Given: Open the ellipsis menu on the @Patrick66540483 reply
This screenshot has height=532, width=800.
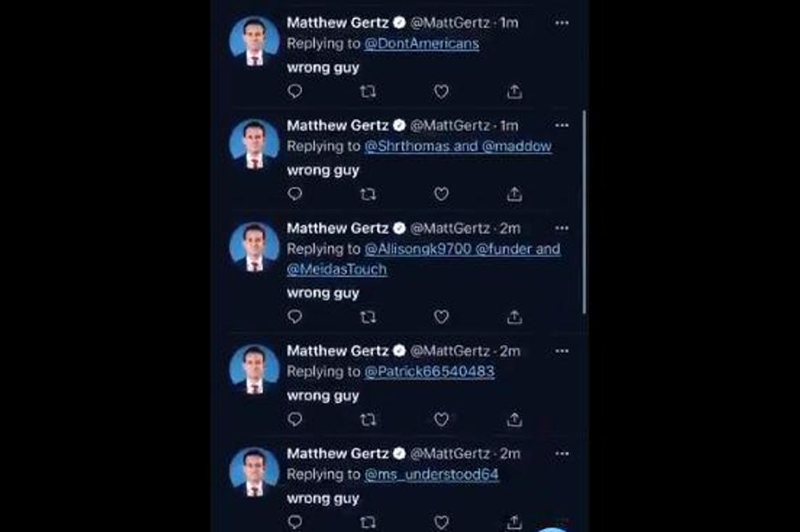Looking at the screenshot, I should point(562,352).
